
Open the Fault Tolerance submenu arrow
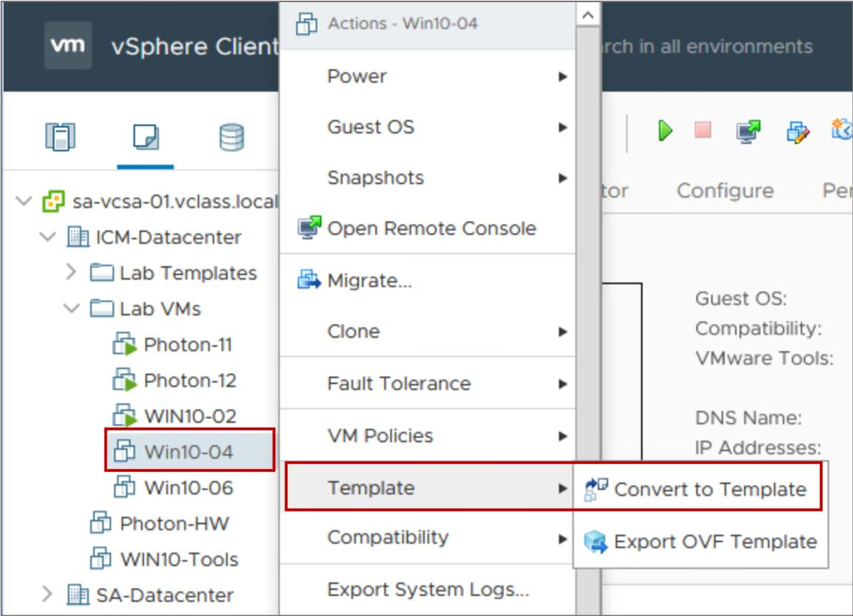562,384
